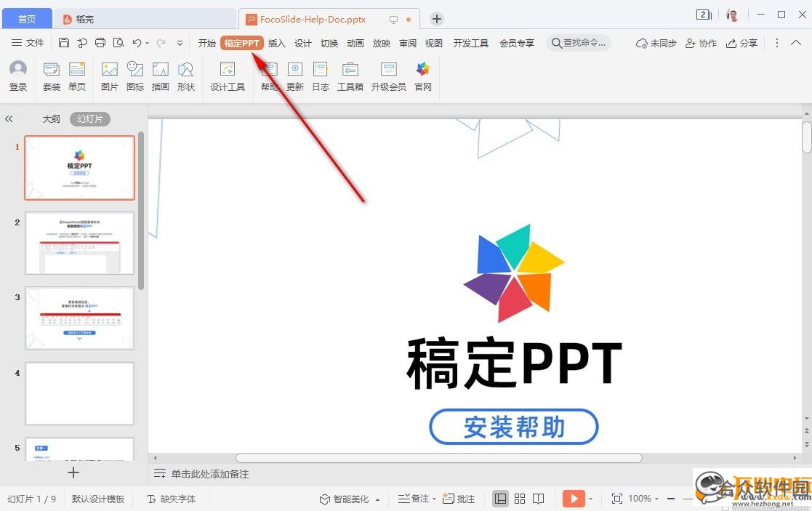
Task: Open the 插入 ribbon tab
Action: coord(276,44)
